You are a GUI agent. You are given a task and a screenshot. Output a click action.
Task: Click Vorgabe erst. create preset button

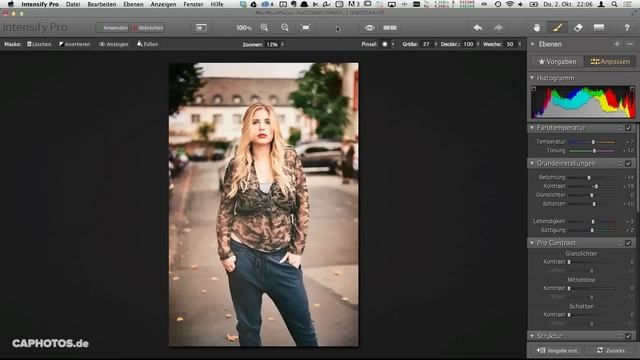point(557,350)
